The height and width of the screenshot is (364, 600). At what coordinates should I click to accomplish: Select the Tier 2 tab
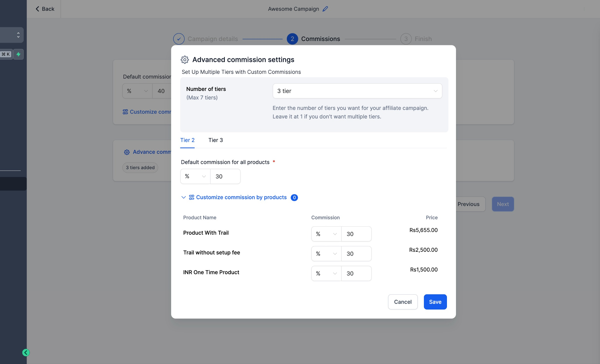tap(187, 140)
